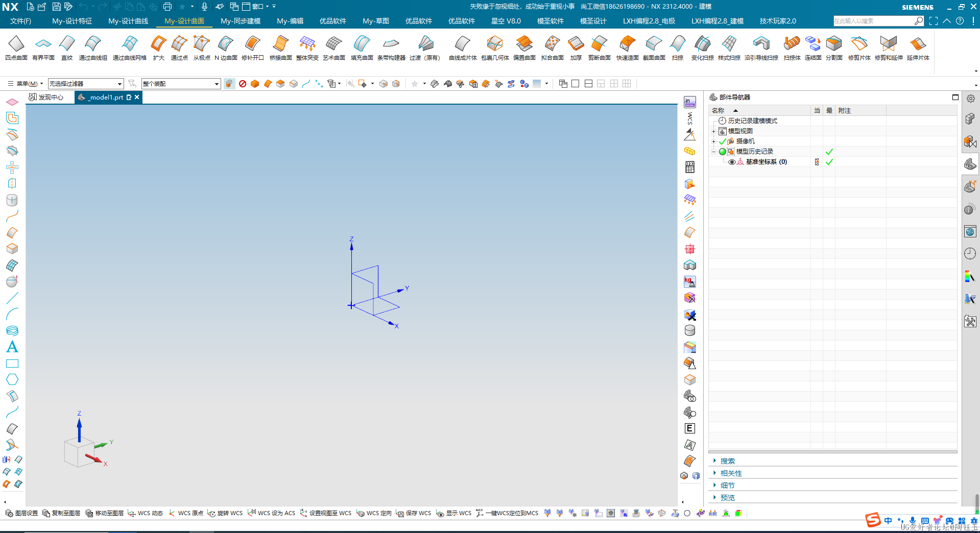Collapse the 模型历史记录 tree node
Image resolution: width=980 pixels, height=533 pixels.
point(713,152)
